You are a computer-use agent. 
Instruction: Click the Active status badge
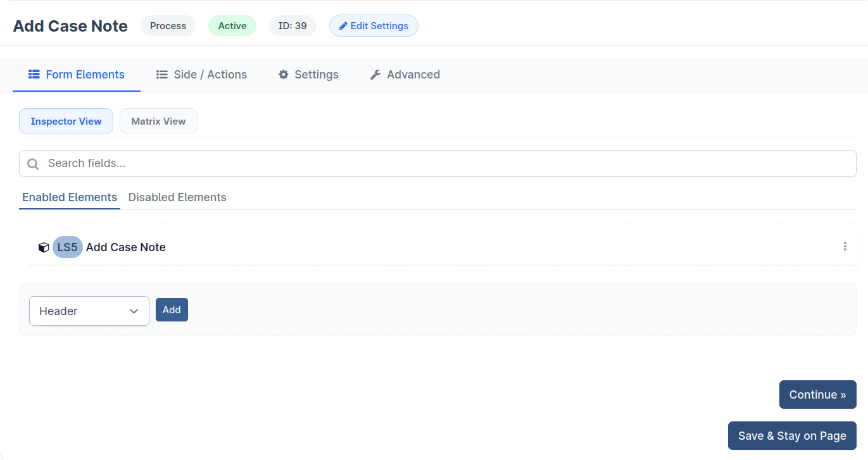point(232,26)
